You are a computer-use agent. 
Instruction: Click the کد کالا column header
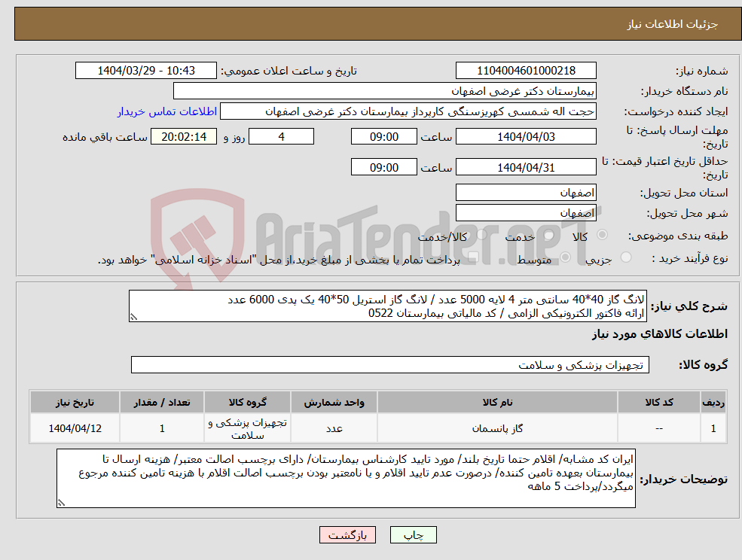pyautogui.click(x=658, y=403)
